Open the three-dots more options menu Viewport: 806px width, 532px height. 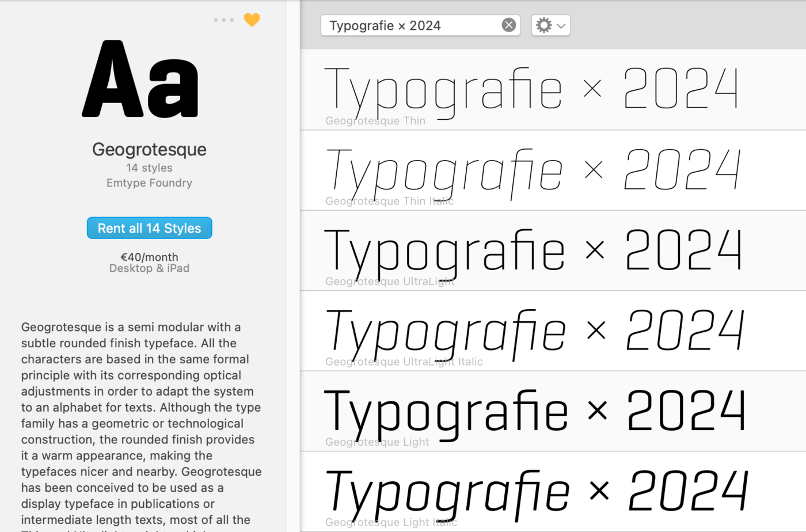pos(224,20)
